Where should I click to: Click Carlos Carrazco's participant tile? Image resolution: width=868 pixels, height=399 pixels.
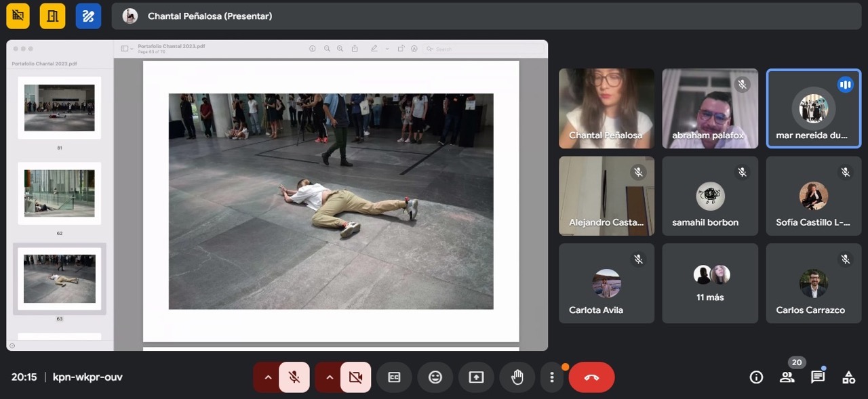[813, 283]
